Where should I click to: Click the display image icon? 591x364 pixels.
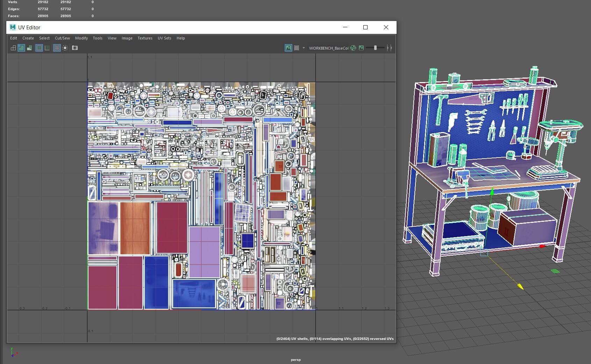pyautogui.click(x=289, y=48)
